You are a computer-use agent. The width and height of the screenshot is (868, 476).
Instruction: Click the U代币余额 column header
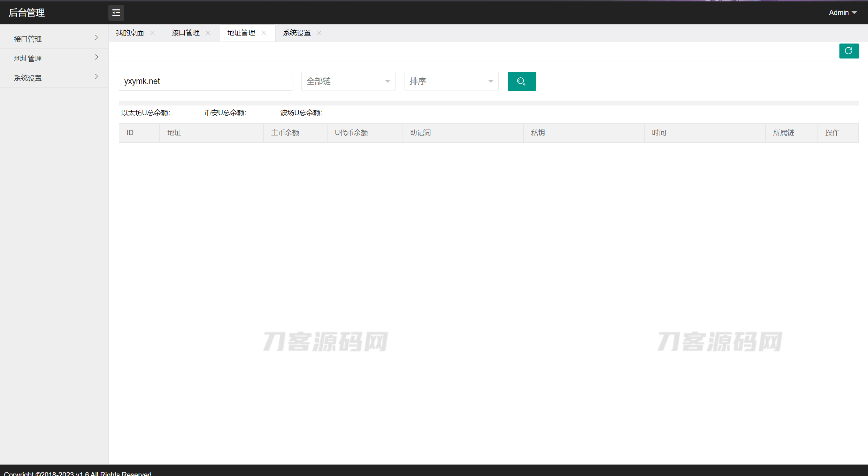[x=351, y=133]
